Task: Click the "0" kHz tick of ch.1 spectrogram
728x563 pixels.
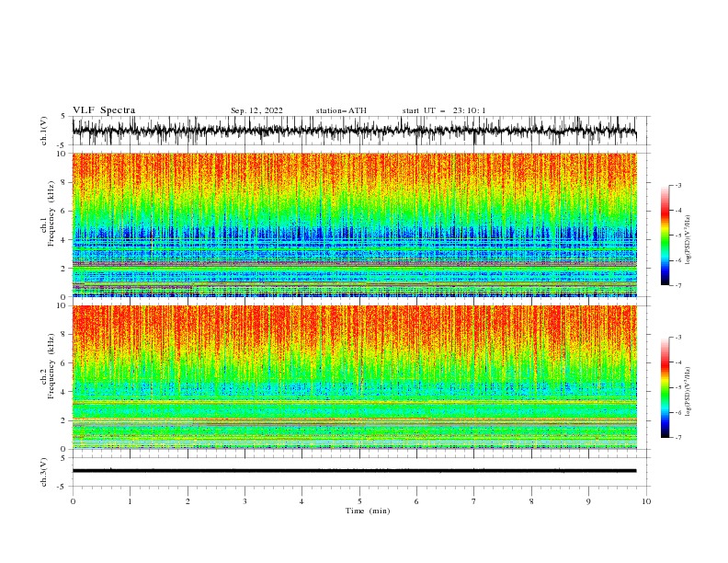Action: point(65,296)
